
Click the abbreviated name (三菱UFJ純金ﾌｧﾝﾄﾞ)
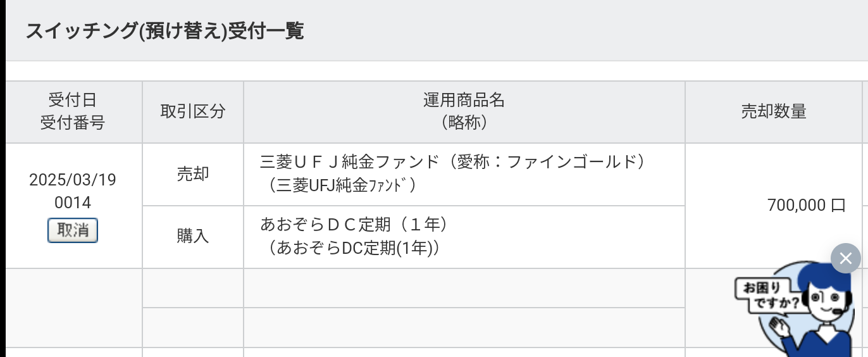[x=342, y=185]
